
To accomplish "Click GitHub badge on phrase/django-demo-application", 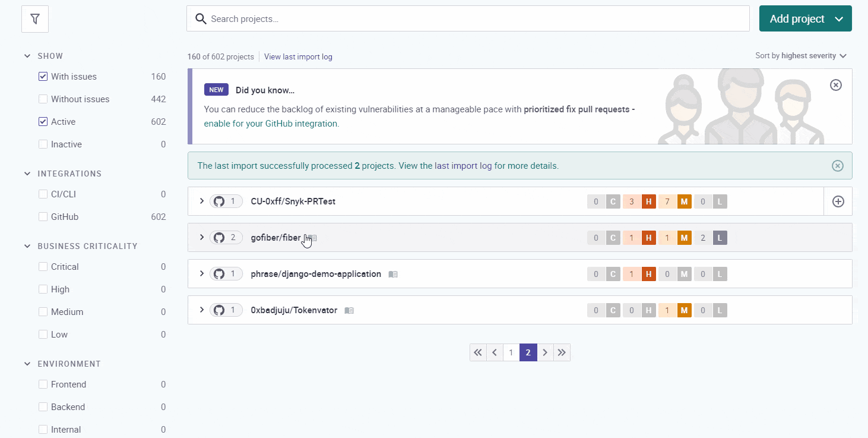I will point(226,274).
